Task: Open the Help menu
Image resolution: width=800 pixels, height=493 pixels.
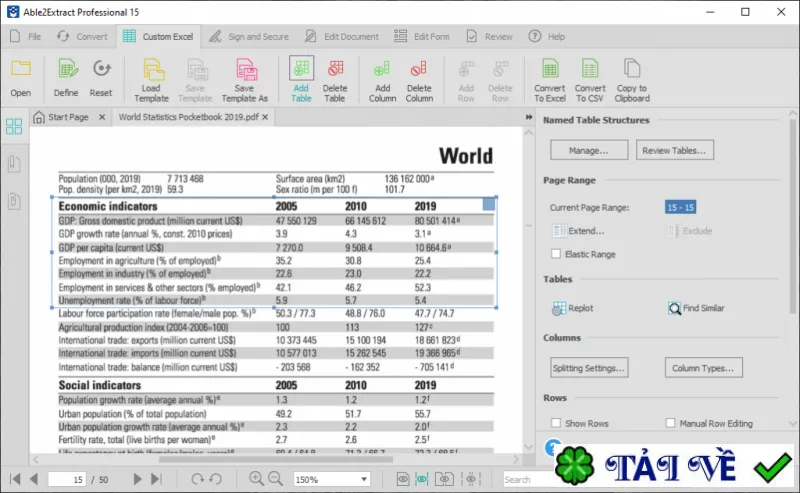Action: 547,37
